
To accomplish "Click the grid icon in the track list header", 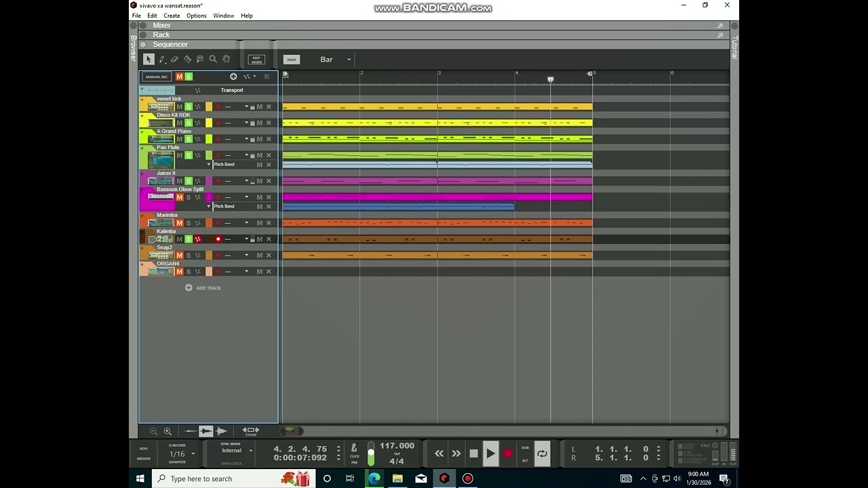I will coord(267,77).
